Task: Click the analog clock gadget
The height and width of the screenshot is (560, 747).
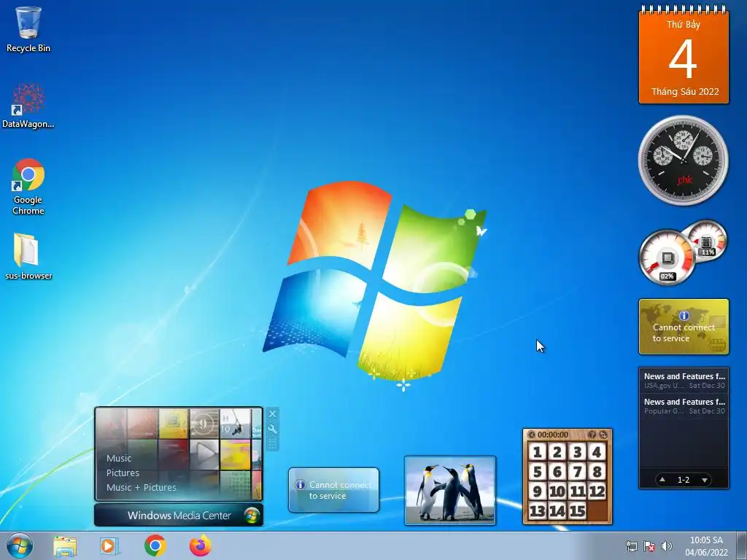Action: pos(683,160)
